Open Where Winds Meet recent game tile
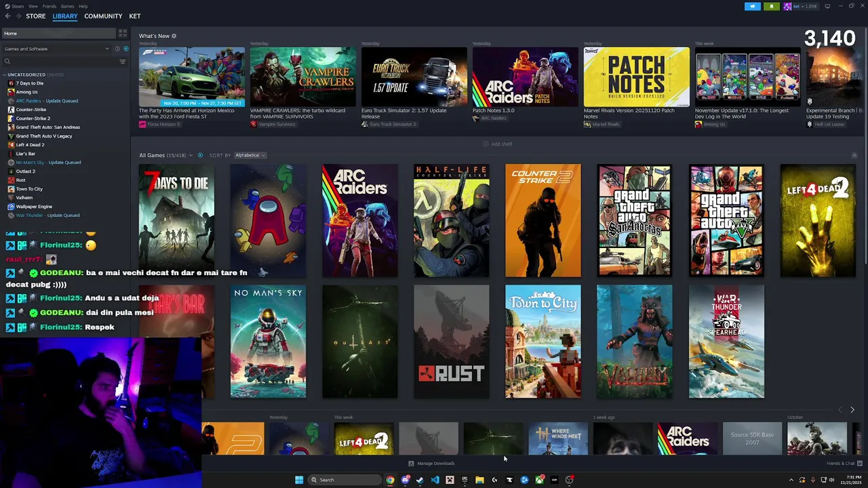The height and width of the screenshot is (488, 868). pos(558,439)
